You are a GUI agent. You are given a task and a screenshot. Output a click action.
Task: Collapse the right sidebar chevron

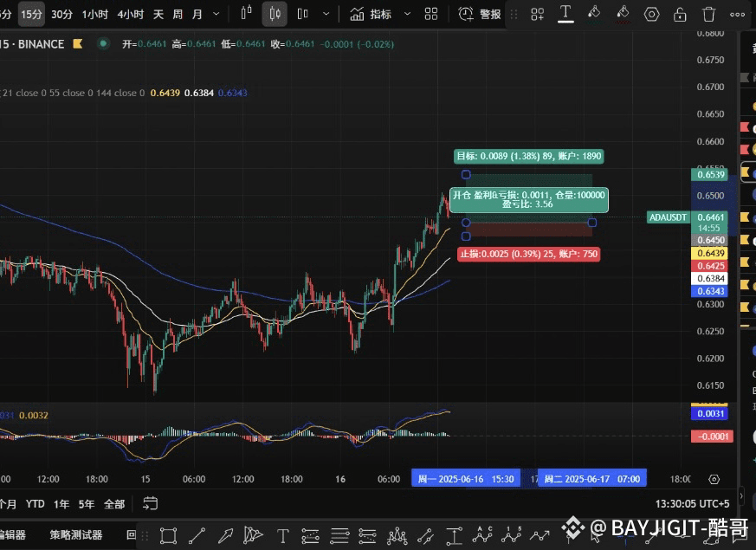pyautogui.click(x=741, y=495)
